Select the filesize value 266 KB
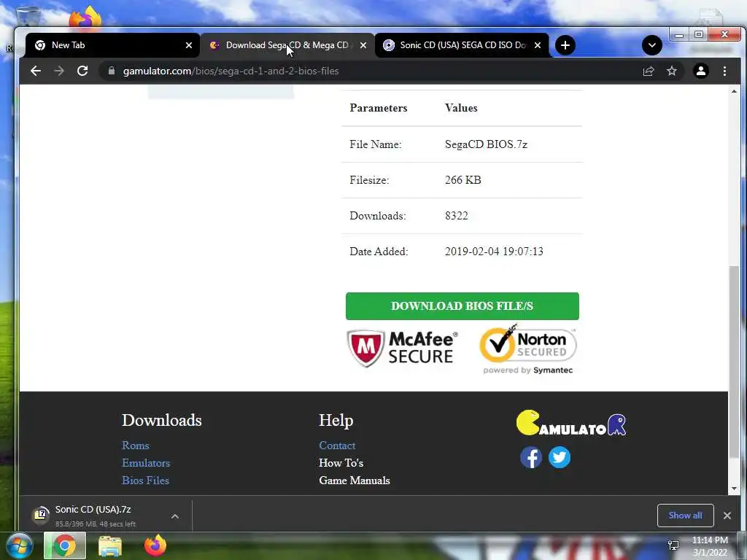747x560 pixels. click(x=462, y=180)
